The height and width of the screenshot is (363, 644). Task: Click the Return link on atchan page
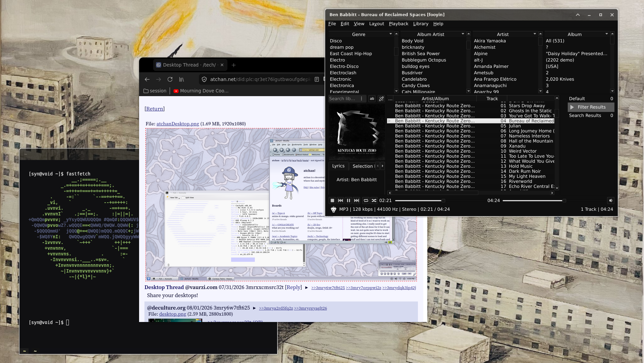155,109
